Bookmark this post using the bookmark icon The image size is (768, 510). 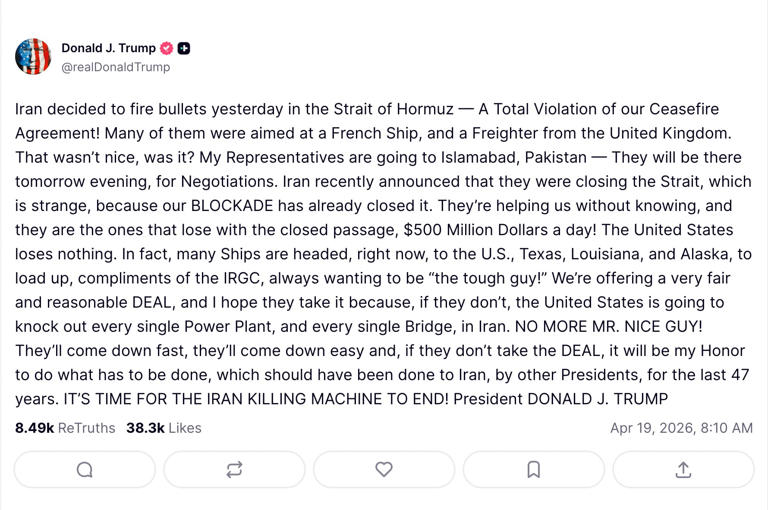(533, 469)
